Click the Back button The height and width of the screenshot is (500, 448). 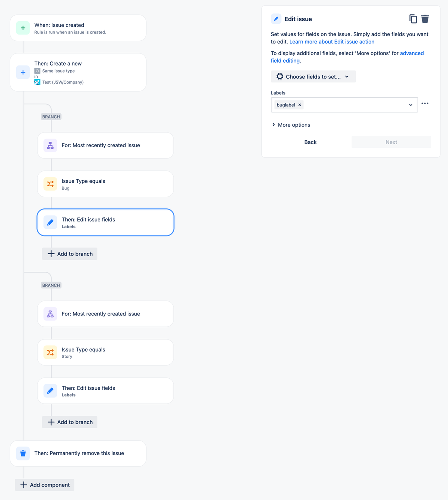[x=310, y=142]
